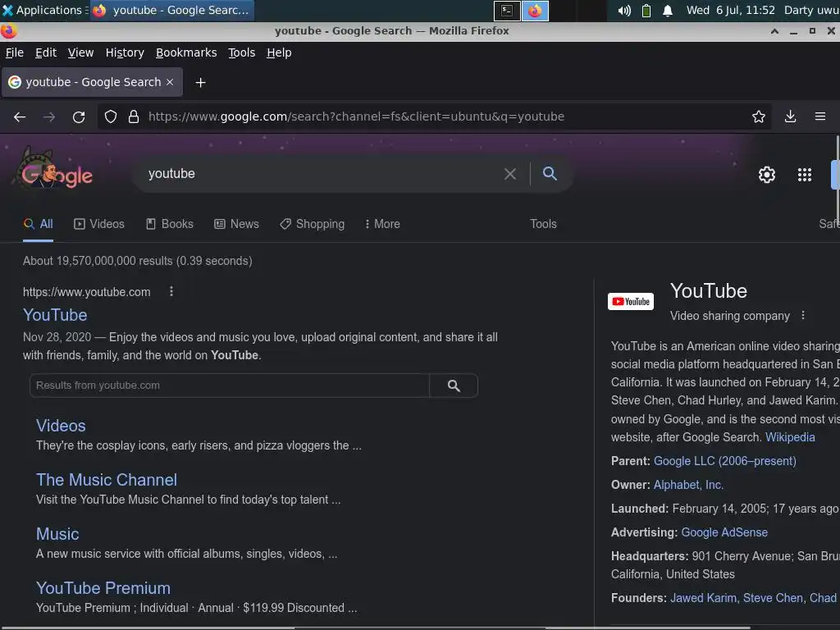This screenshot has width=840, height=630.
Task: Click the Google doodle logo
Action: pos(53,171)
